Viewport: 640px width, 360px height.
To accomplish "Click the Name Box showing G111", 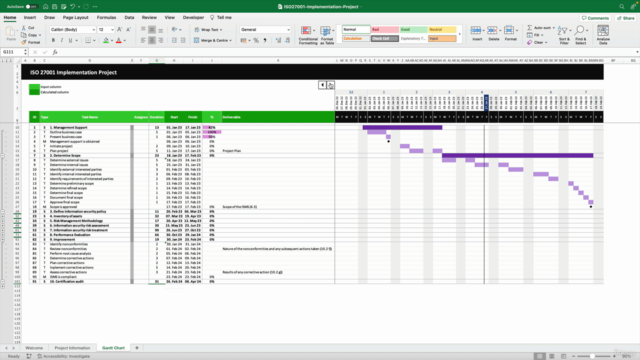I will click(13, 52).
